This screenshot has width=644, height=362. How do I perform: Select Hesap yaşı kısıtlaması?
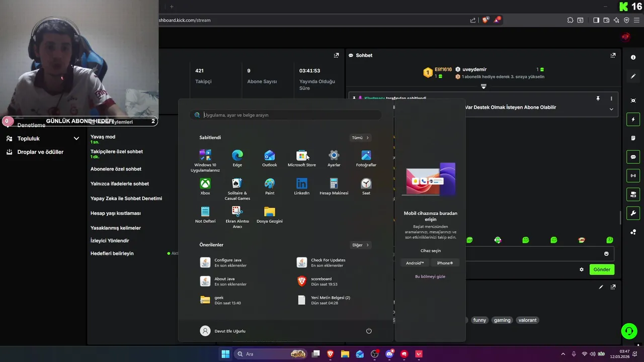[x=116, y=213]
